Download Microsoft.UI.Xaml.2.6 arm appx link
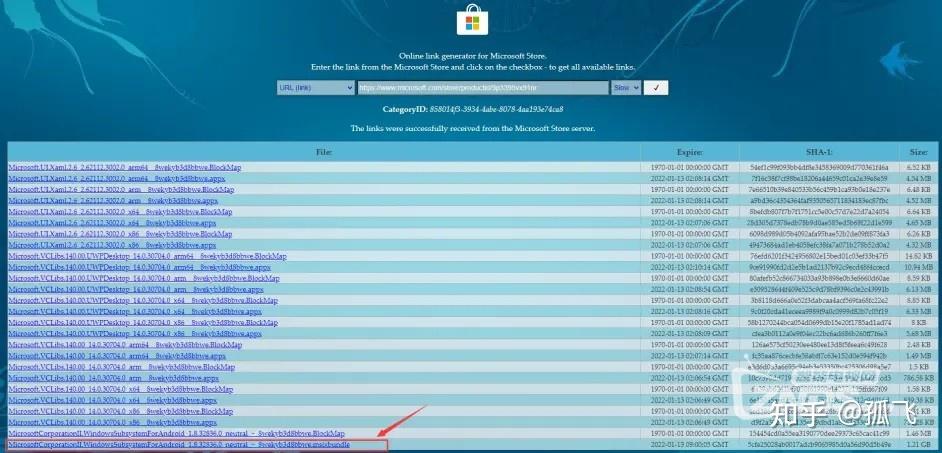942x453 pixels. [x=113, y=201]
